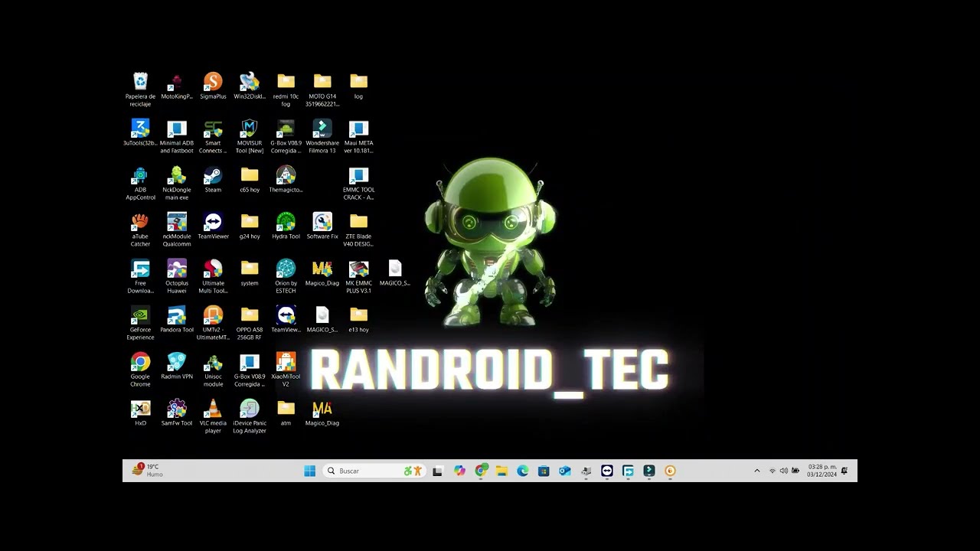This screenshot has width=980, height=551.
Task: Open the Software Fix shortcut
Action: 322,226
